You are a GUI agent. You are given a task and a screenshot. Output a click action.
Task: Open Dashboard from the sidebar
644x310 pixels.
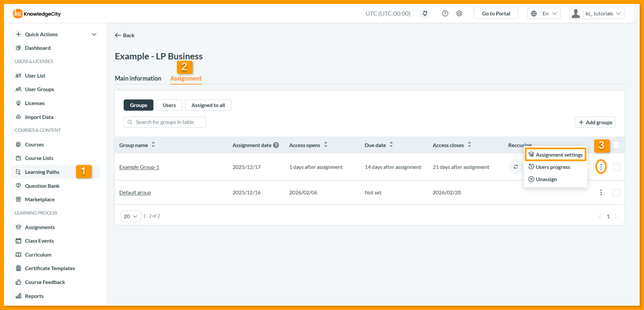(x=38, y=48)
